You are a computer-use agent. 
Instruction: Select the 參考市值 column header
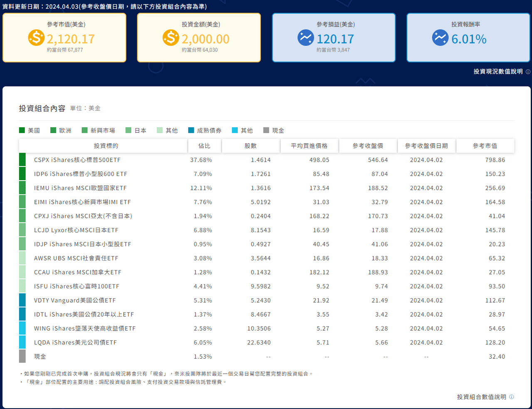[x=485, y=146]
